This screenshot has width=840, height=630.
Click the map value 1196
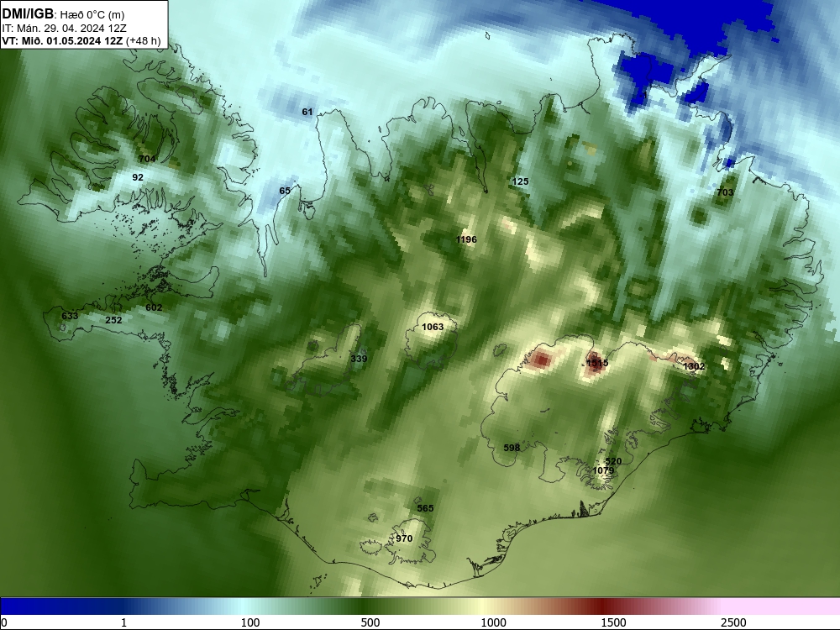click(466, 239)
